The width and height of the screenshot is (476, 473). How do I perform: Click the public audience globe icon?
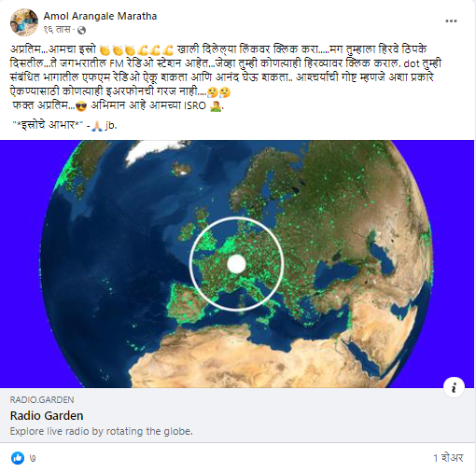81,30
